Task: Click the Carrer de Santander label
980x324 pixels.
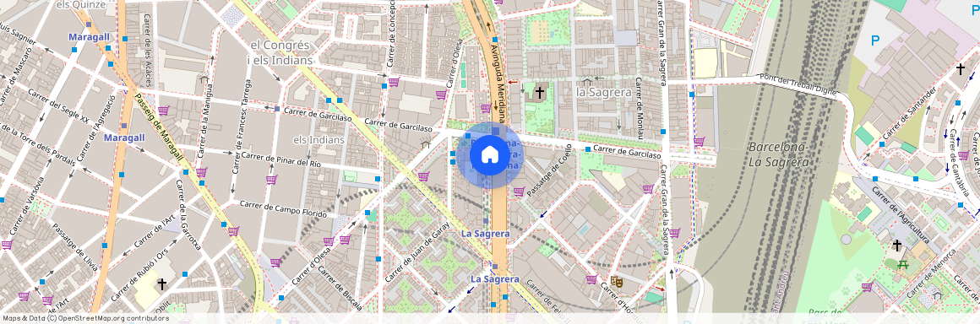Action: 909,113
